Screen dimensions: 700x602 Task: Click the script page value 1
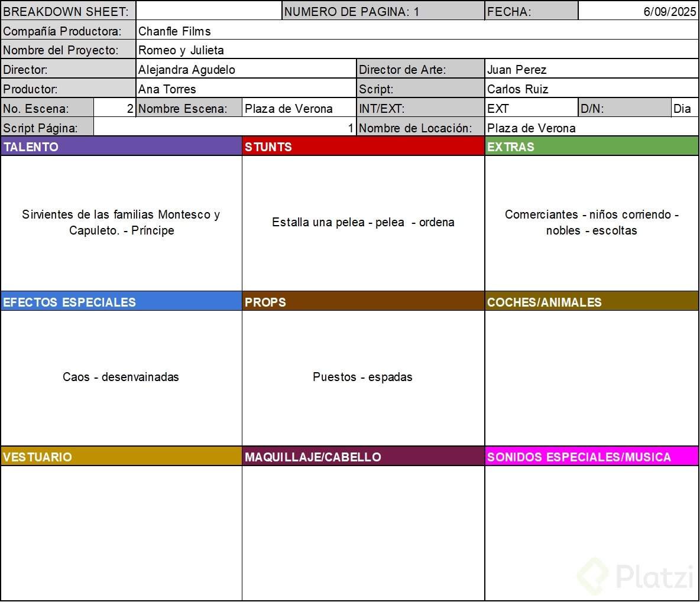[225, 128]
